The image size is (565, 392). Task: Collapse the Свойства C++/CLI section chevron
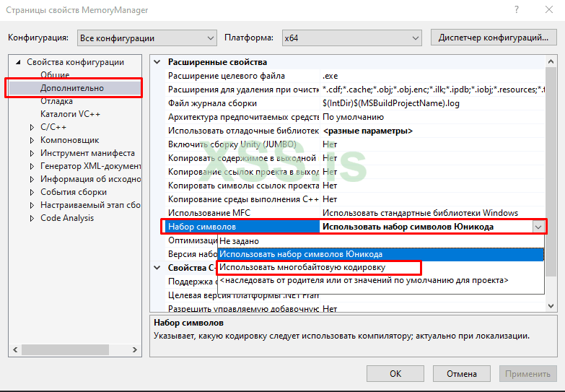tap(157, 268)
